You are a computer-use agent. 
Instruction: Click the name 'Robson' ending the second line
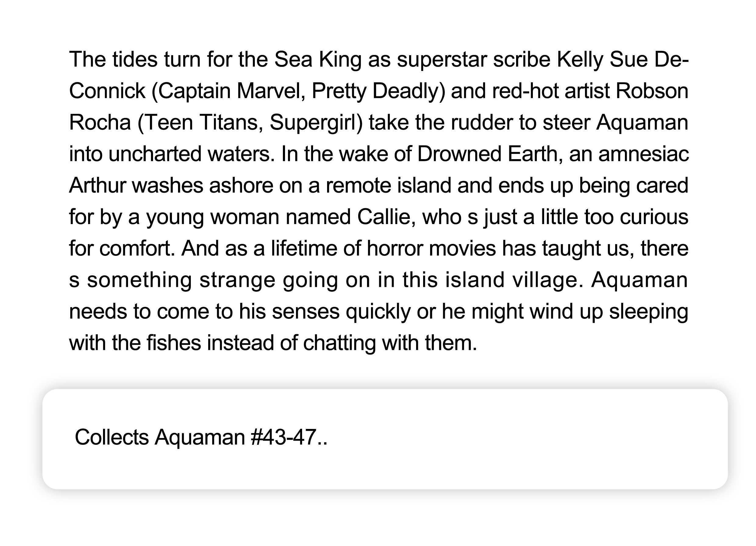tap(652, 91)
